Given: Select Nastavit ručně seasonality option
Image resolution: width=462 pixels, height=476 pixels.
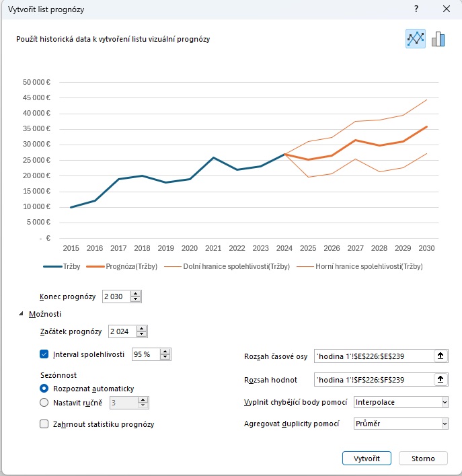Looking at the screenshot, I should tap(45, 403).
